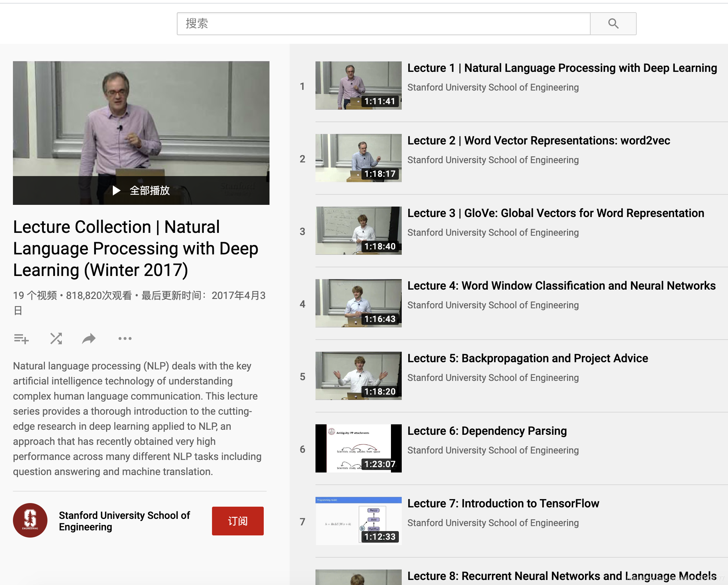Click the Stanford Engineering channel avatar
This screenshot has height=585, width=728.
(30, 520)
